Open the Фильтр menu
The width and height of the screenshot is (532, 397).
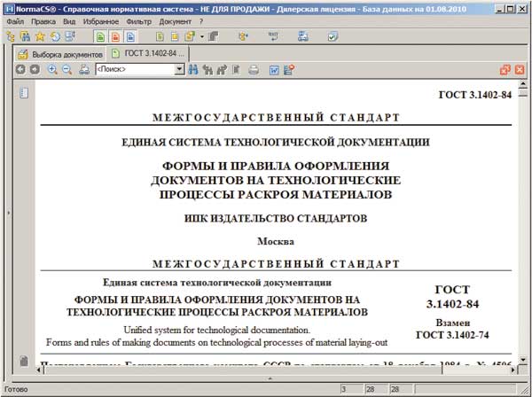(137, 20)
